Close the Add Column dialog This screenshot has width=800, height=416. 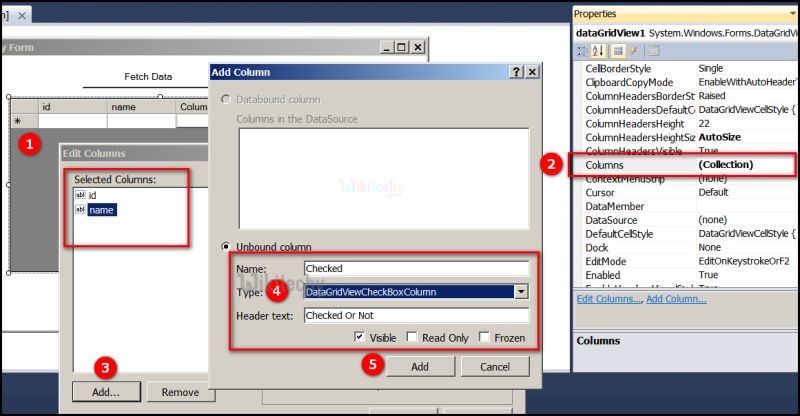click(532, 72)
